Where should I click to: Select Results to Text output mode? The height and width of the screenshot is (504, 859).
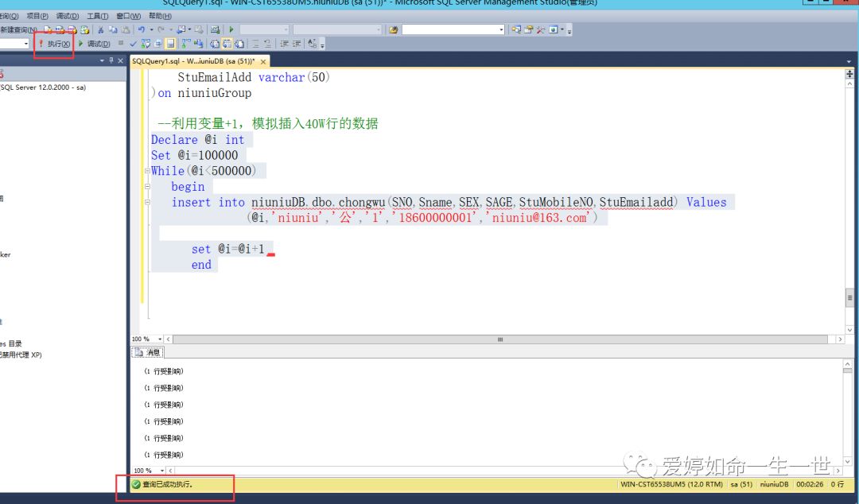[x=214, y=43]
